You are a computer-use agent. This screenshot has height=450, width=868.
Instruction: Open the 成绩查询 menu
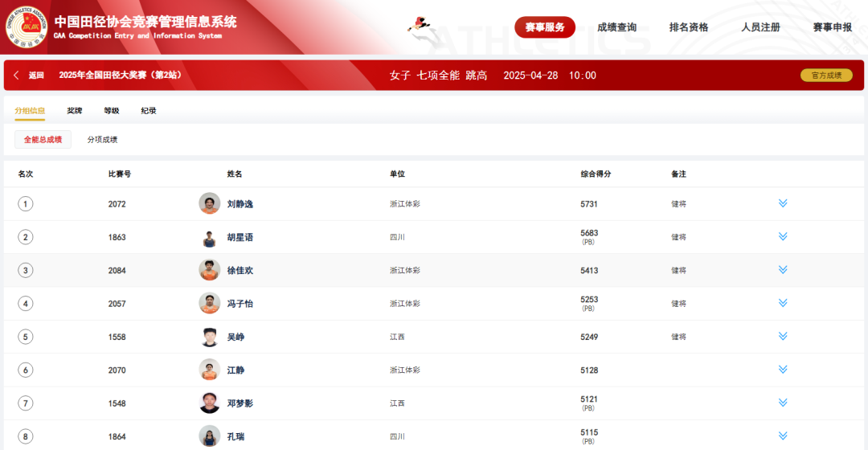pyautogui.click(x=616, y=27)
